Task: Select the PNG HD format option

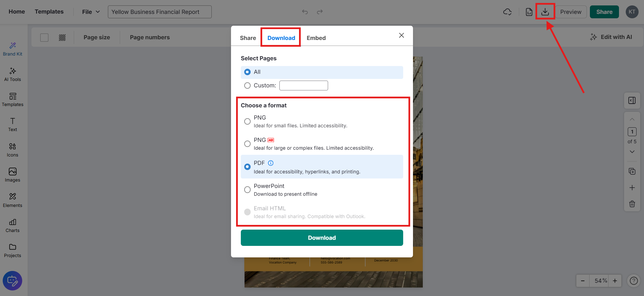Action: [248, 144]
